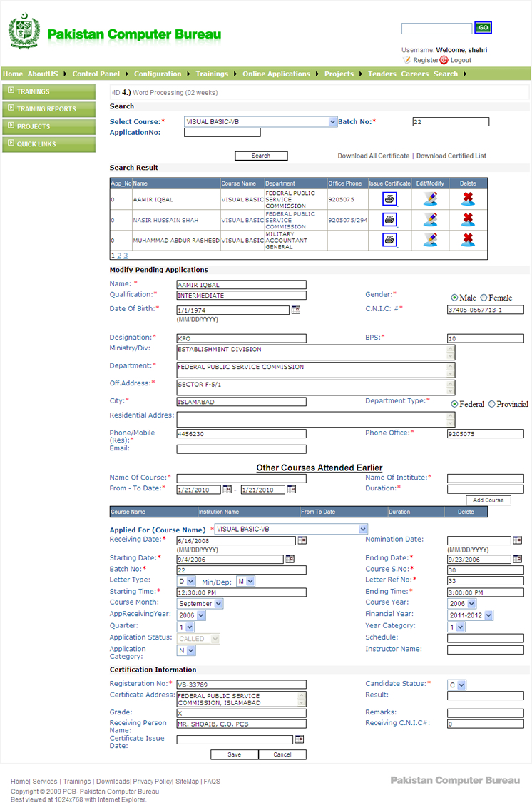Screen dimensions: 532x803
Task: Open the Select Course dropdown
Action: pyautogui.click(x=260, y=122)
